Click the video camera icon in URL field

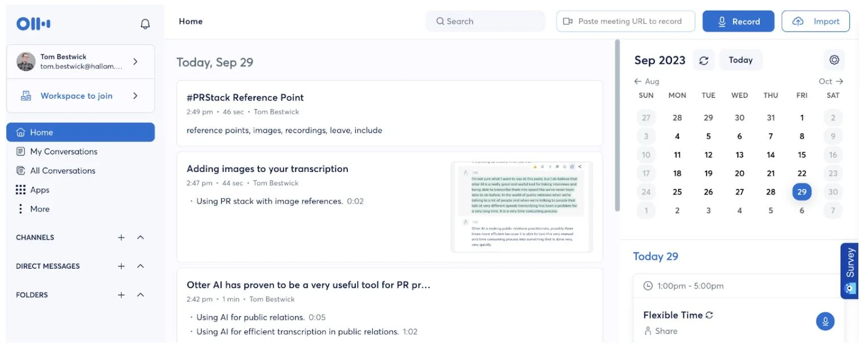coord(568,21)
